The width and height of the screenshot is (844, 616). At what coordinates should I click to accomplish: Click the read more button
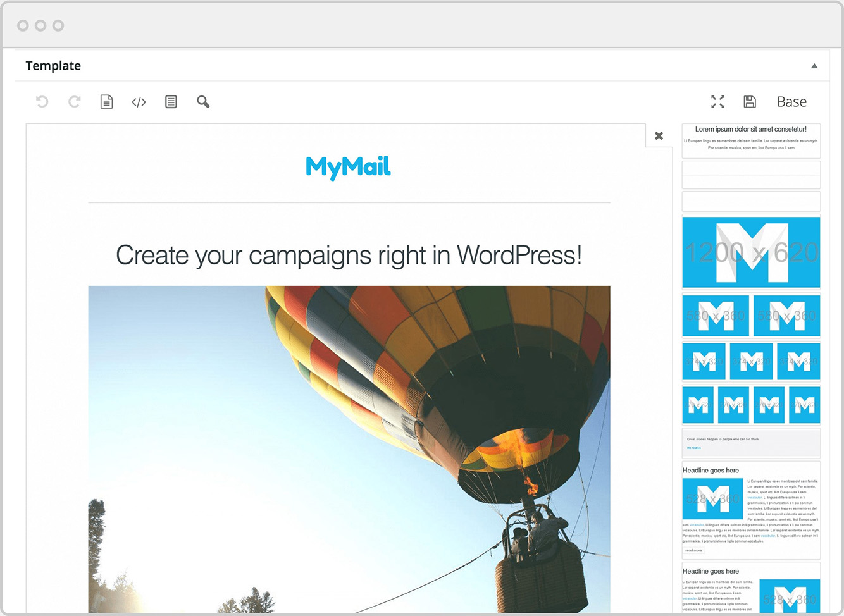click(x=693, y=550)
